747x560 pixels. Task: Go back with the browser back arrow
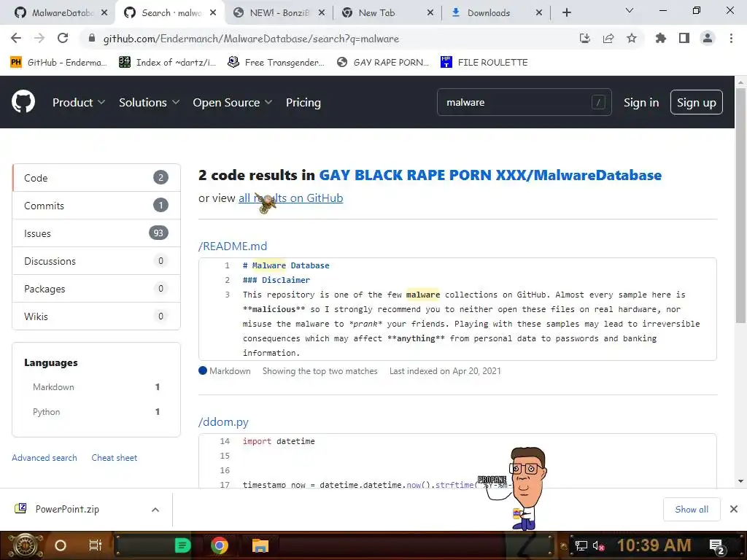tap(16, 39)
